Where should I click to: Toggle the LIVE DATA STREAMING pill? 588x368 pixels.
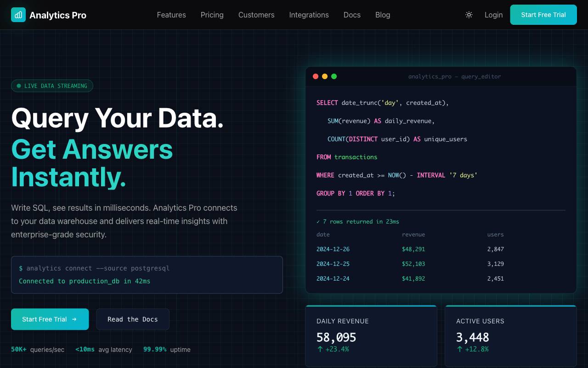point(52,86)
